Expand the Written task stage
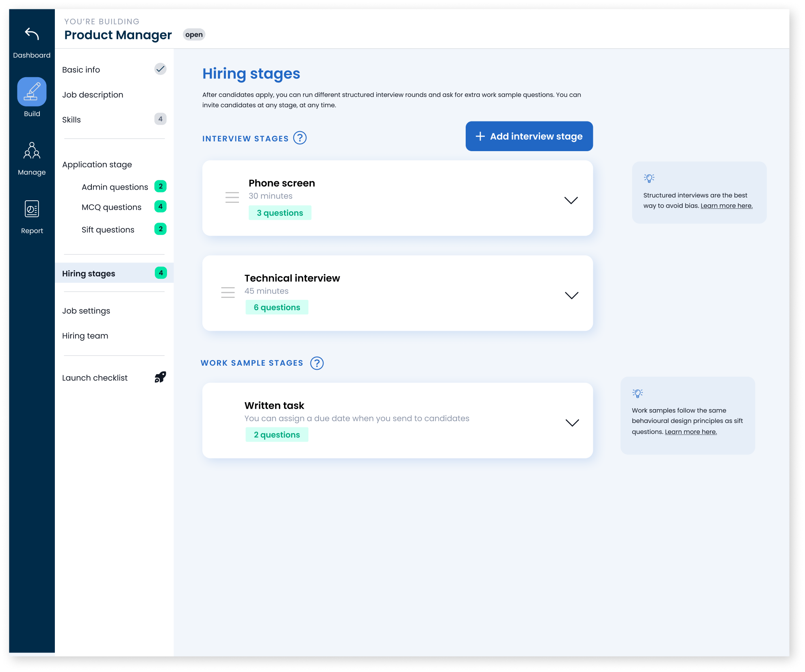This screenshot has height=672, width=805. tap(572, 423)
